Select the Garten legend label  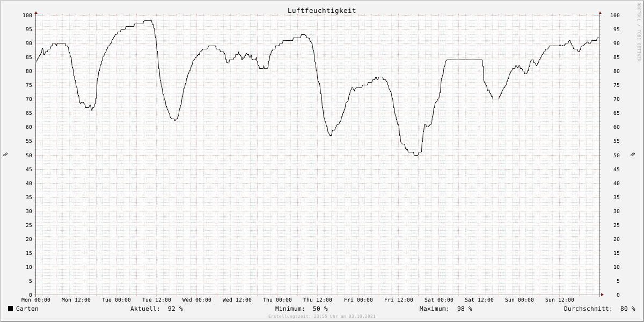click(x=27, y=309)
